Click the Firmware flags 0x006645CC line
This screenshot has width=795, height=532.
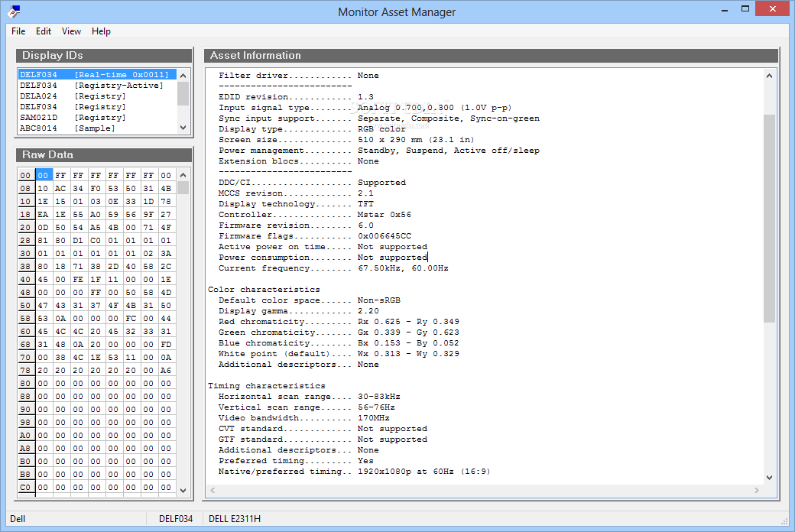click(x=315, y=236)
